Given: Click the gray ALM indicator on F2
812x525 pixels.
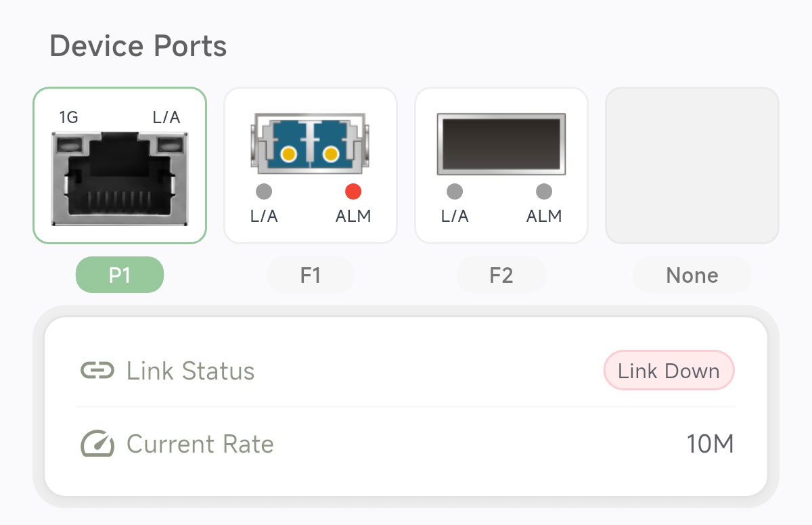Looking at the screenshot, I should [x=544, y=192].
